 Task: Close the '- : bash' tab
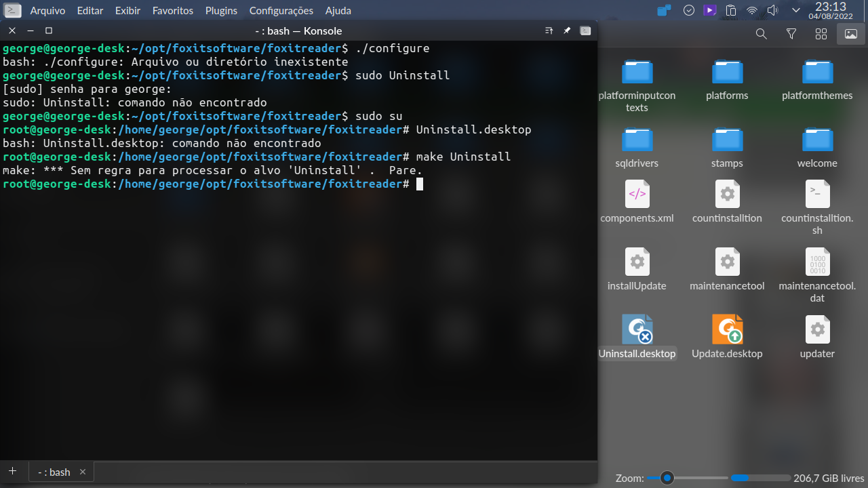click(83, 472)
